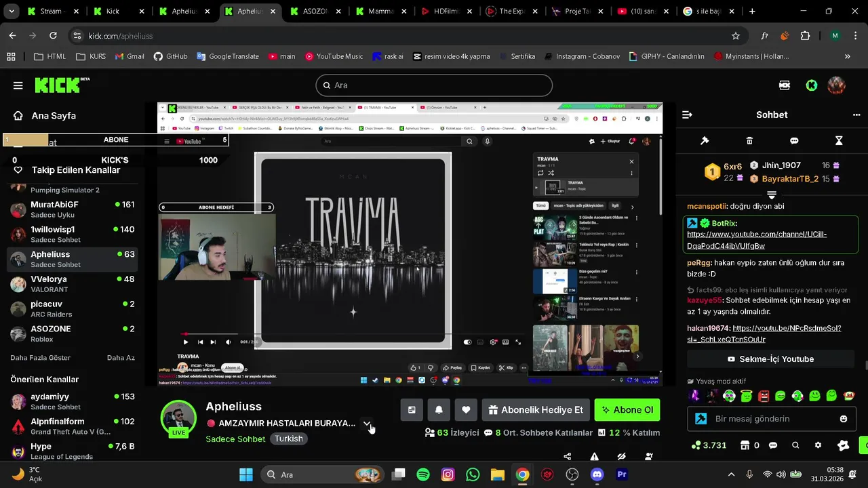Click the gavel icon inside message box
The height and width of the screenshot is (488, 868).
[701, 419]
